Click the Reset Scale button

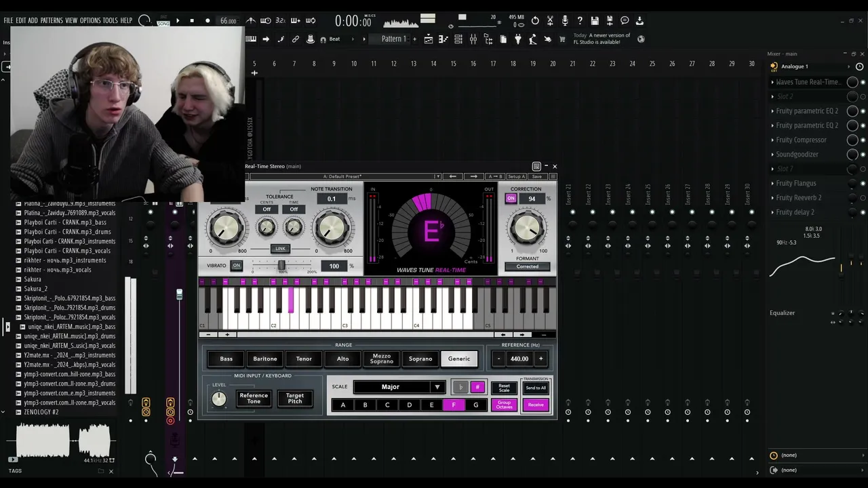tap(504, 388)
